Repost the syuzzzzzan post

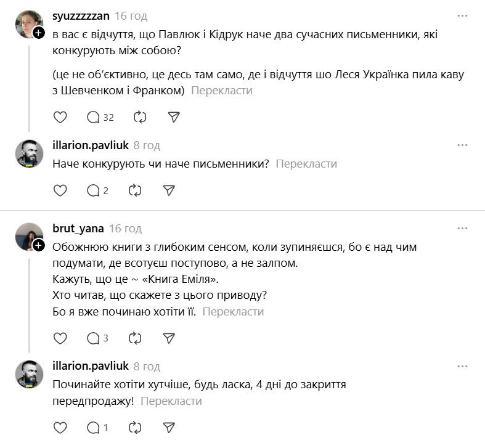pos(140,117)
